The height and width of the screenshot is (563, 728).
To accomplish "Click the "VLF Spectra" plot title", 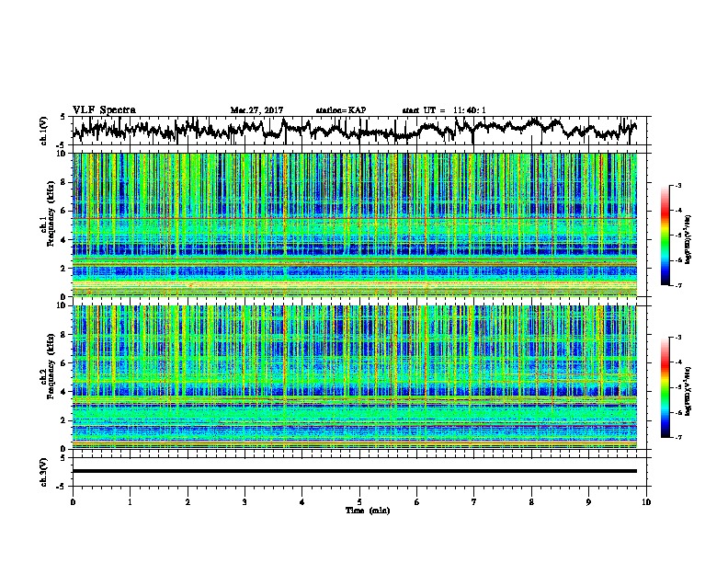I will point(104,110).
